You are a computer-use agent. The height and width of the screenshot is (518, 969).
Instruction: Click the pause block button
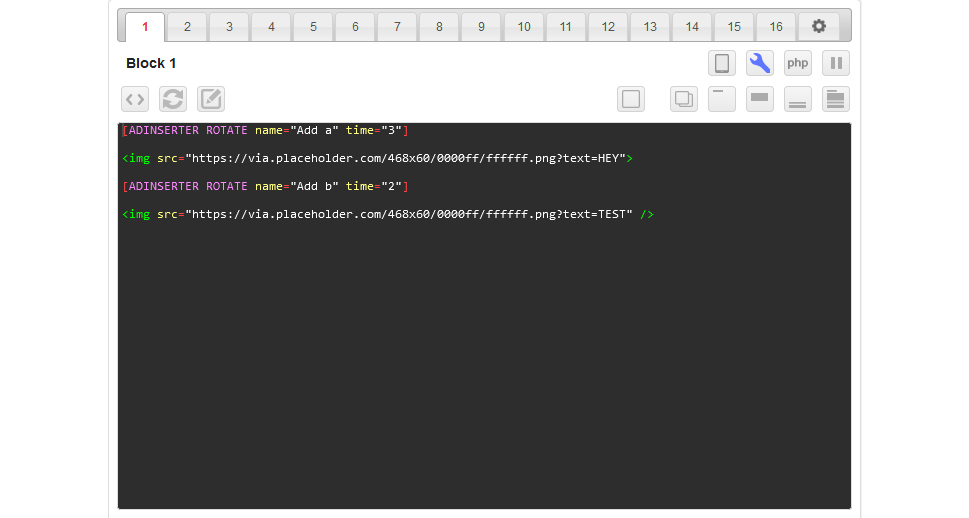point(836,63)
